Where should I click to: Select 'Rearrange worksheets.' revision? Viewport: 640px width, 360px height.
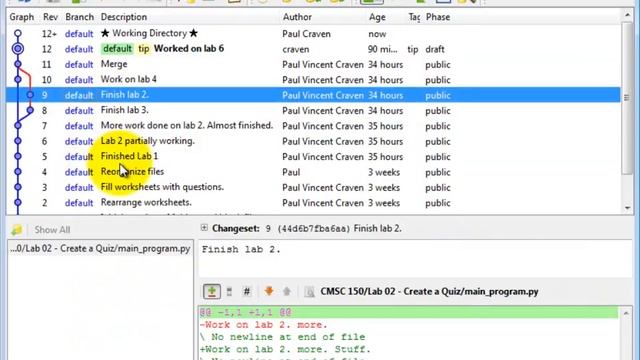(313, 202)
